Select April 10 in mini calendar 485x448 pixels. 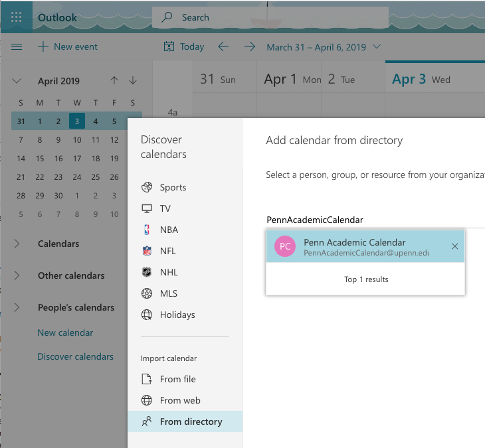[77, 140]
